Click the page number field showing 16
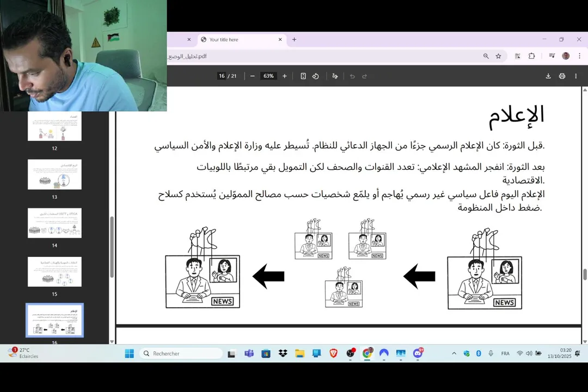588x392 pixels. [222, 76]
